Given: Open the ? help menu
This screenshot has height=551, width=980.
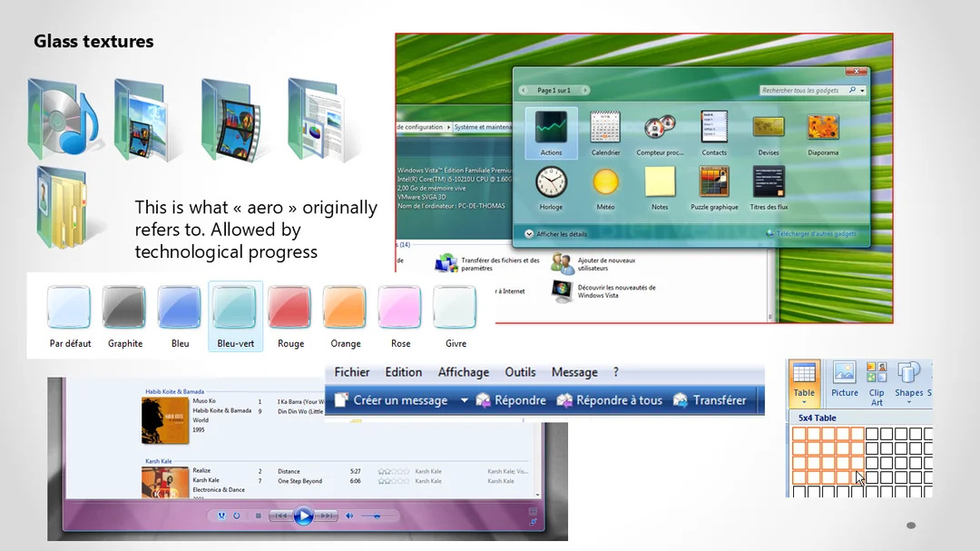Looking at the screenshot, I should tap(615, 372).
